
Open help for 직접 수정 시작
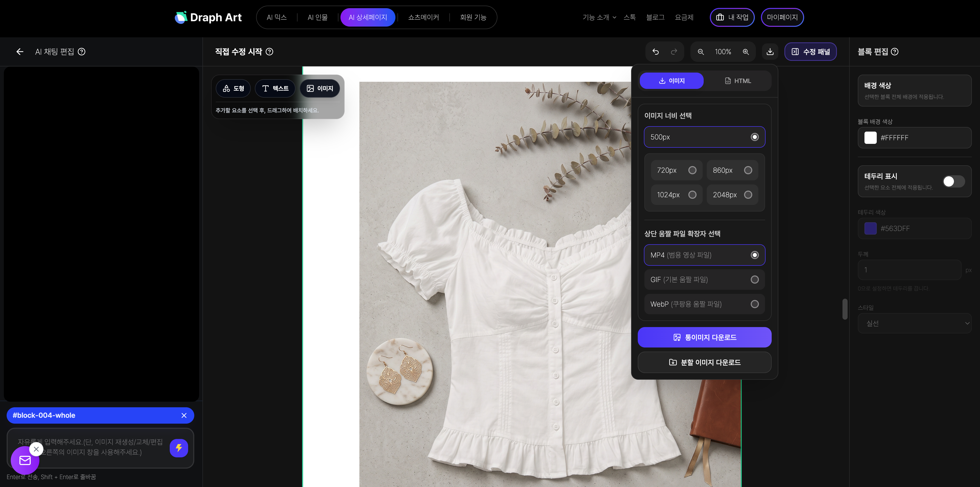click(269, 52)
